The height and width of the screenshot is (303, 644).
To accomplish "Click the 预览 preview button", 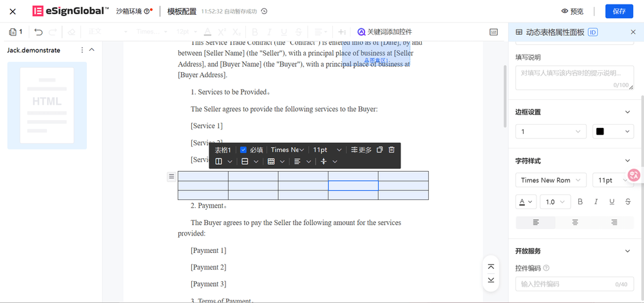I will tap(573, 11).
